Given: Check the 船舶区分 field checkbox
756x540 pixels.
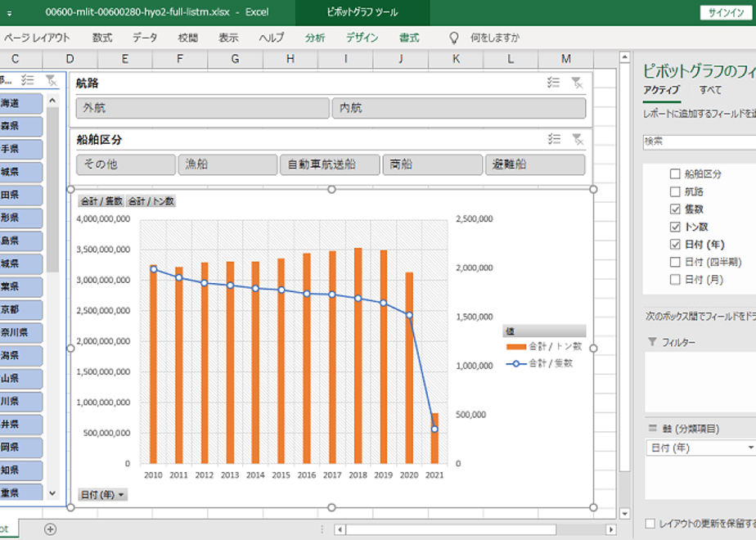Looking at the screenshot, I should point(675,173).
